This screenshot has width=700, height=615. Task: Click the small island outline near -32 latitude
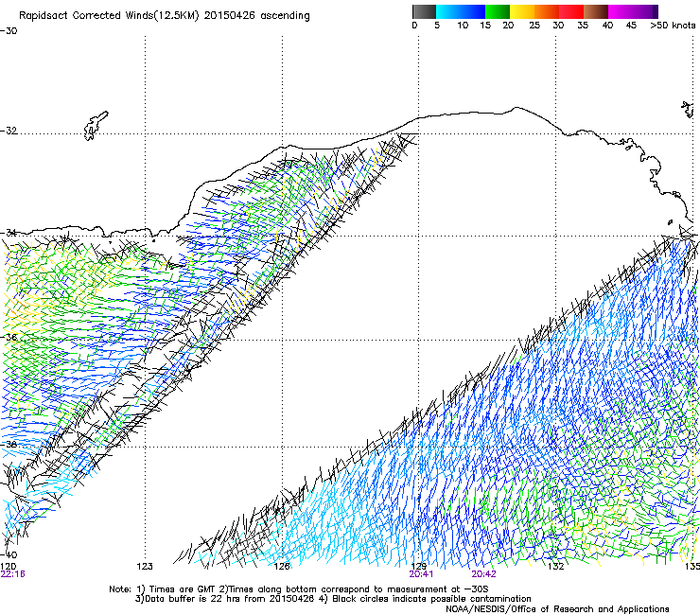(x=96, y=126)
